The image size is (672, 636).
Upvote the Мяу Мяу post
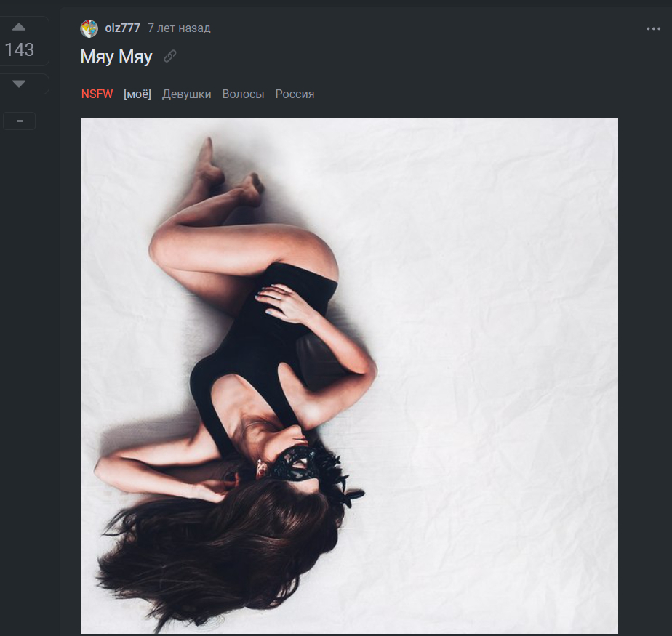coord(19,28)
